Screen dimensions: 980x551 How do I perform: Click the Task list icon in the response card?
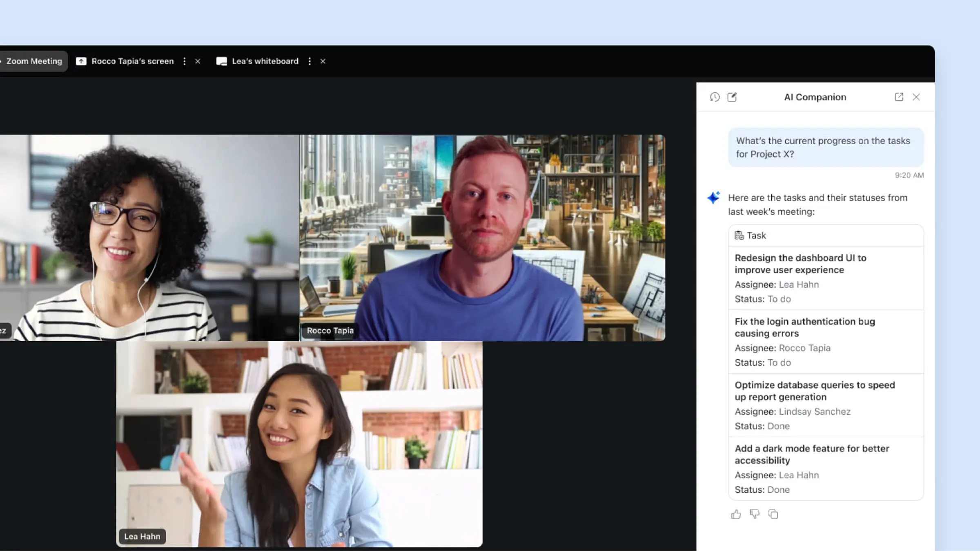tap(739, 235)
